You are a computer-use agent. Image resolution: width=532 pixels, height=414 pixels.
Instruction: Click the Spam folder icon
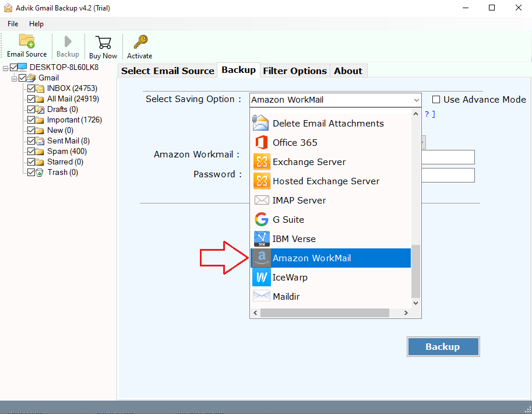(40, 152)
